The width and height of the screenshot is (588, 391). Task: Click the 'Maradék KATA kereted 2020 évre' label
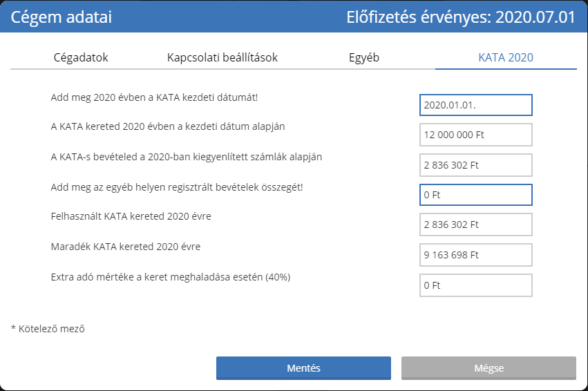(126, 247)
